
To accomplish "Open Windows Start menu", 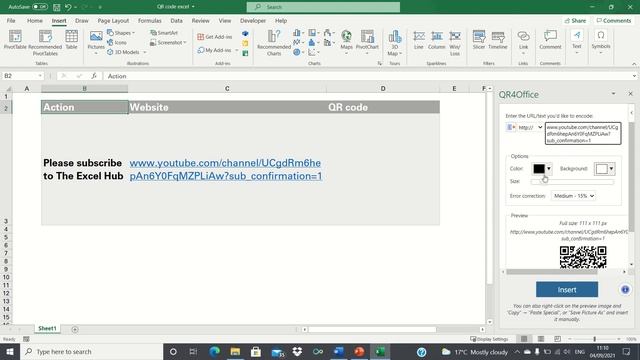I will (x=10, y=351).
